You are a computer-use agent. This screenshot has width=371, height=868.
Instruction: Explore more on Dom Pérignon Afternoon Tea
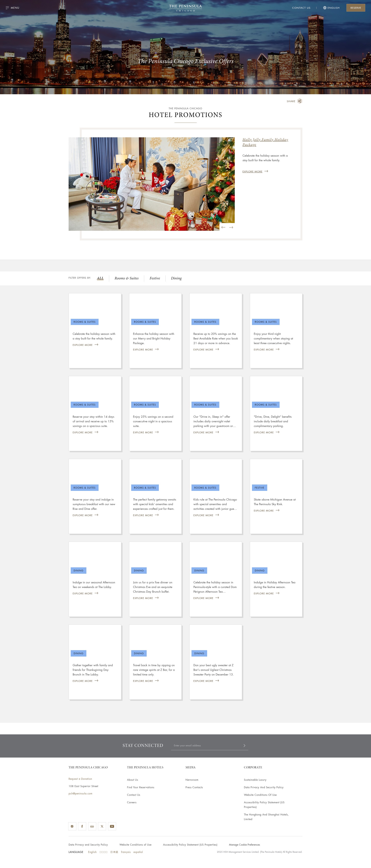(x=206, y=598)
